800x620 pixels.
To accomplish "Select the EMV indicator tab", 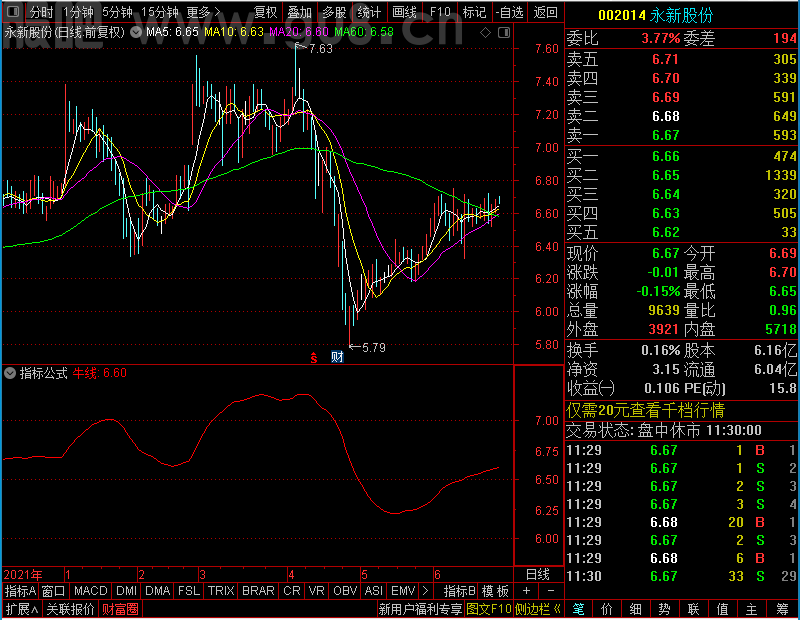I will (403, 591).
